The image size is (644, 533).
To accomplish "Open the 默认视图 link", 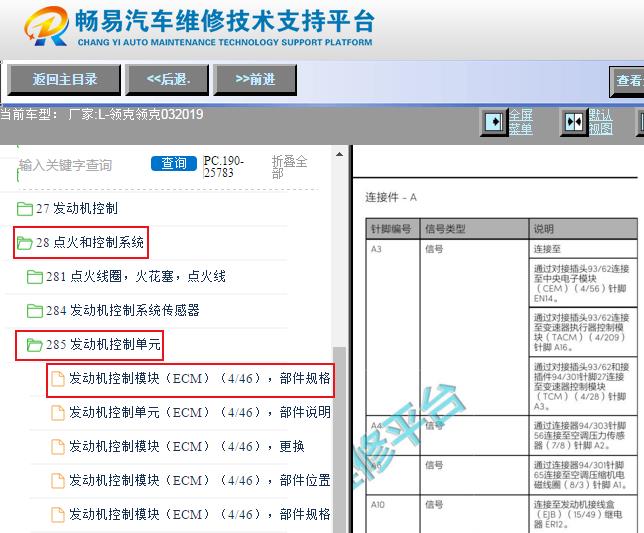I will (x=600, y=122).
